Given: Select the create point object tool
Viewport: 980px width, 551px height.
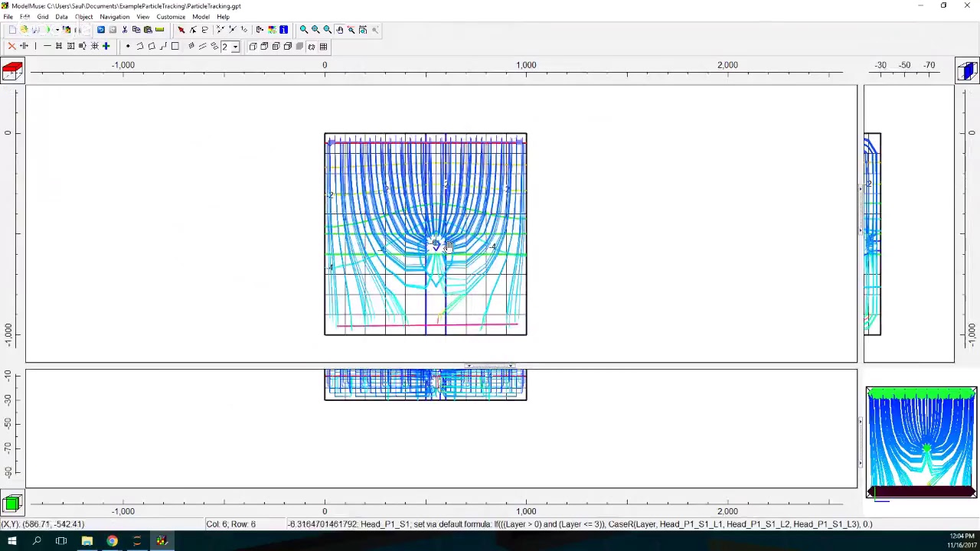Looking at the screenshot, I should click(x=128, y=47).
